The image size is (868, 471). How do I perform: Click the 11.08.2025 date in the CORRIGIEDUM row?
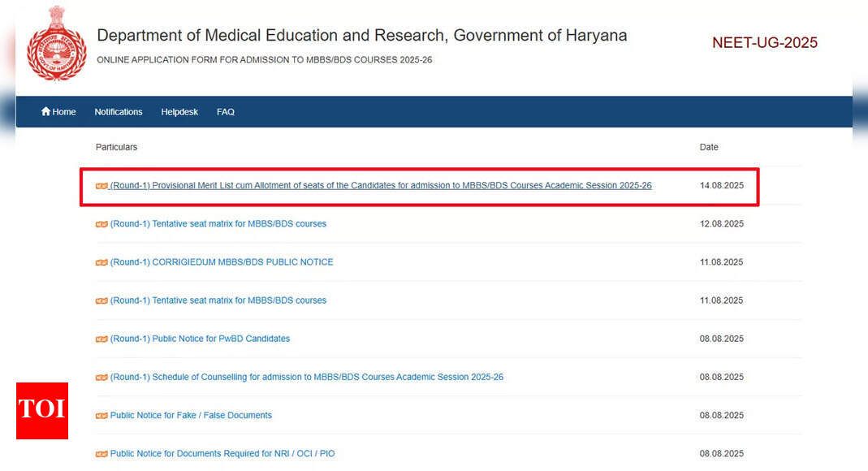[721, 261]
